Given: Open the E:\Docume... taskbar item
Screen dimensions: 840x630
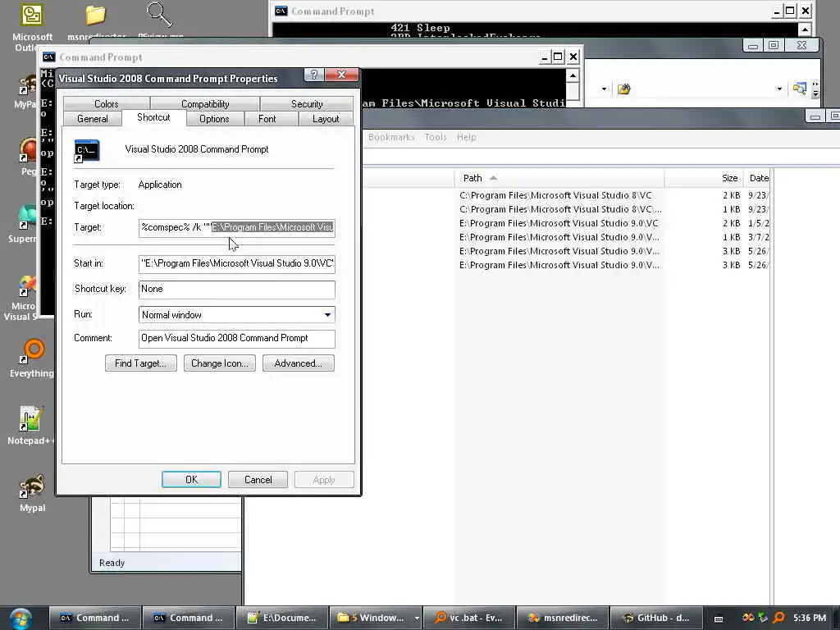Looking at the screenshot, I should coord(282,618).
